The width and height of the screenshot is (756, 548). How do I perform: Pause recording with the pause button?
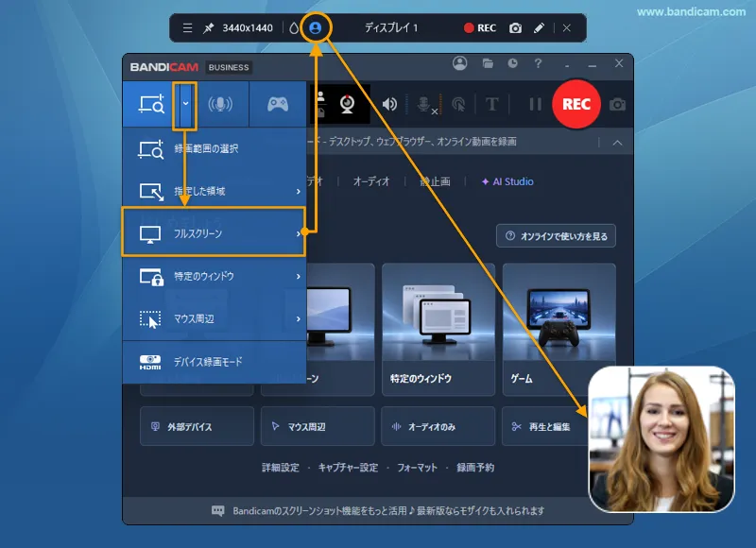[x=536, y=104]
